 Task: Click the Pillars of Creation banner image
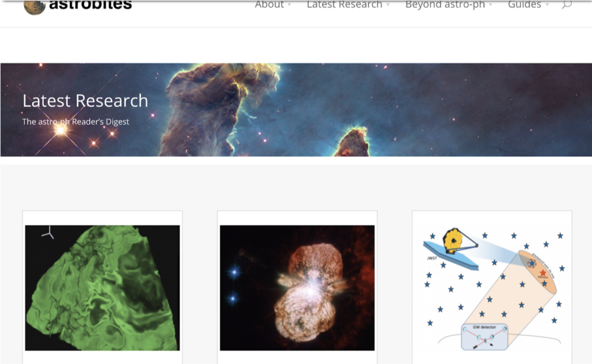296,110
